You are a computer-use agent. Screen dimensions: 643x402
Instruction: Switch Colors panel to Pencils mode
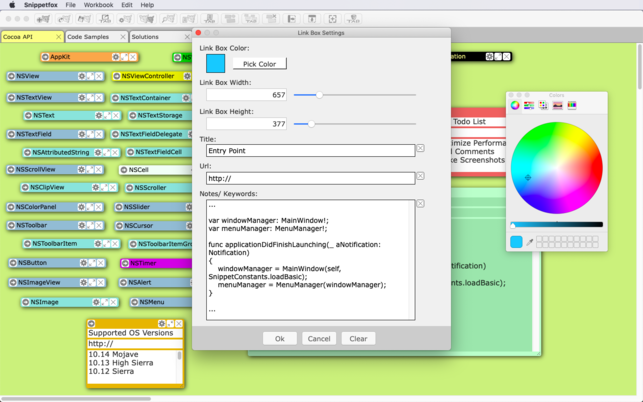[572, 105]
